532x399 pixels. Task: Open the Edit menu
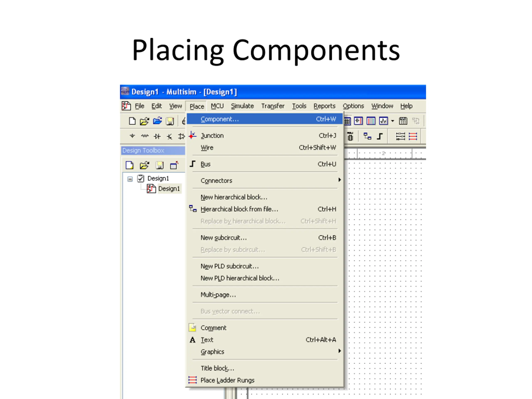(x=156, y=106)
